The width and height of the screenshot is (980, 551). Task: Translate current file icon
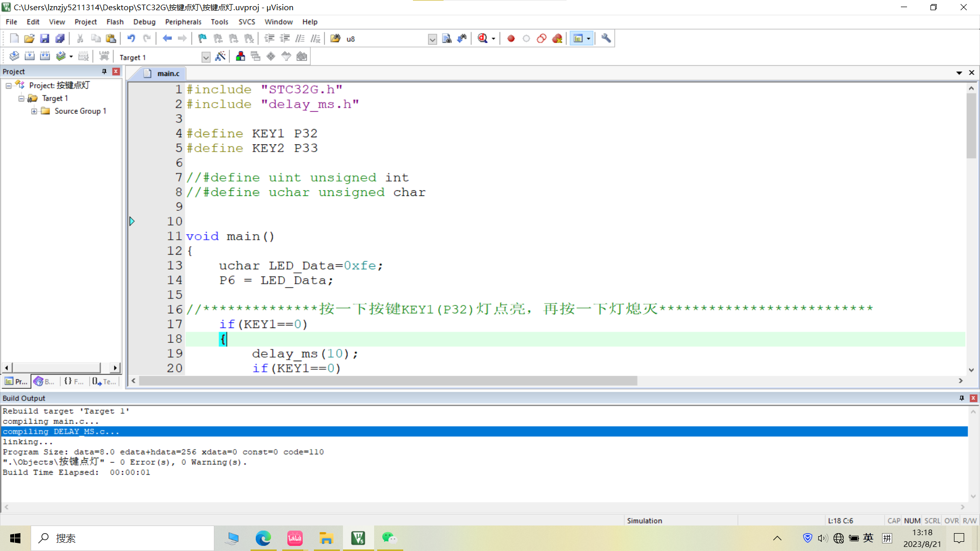click(14, 56)
